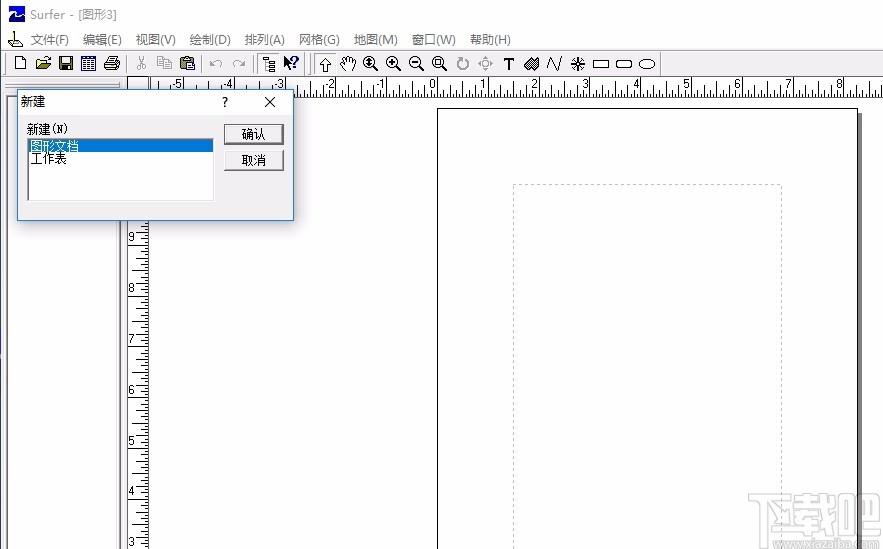Viewport: 883px width, 549px height.
Task: Click the Cut scissors icon
Action: point(141,63)
